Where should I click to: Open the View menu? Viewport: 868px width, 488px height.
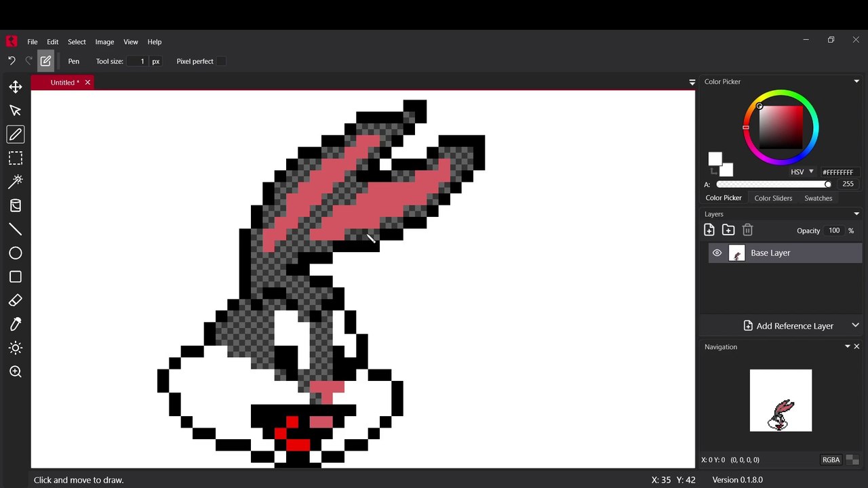(131, 41)
